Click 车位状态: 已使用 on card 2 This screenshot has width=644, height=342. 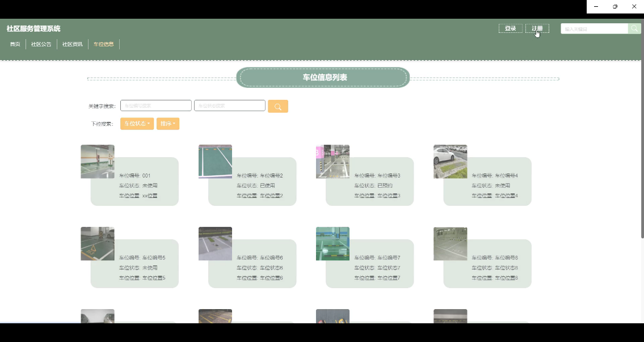(256, 185)
